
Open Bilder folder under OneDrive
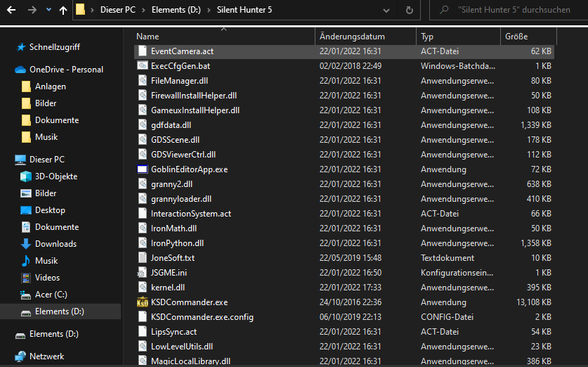pyautogui.click(x=46, y=103)
